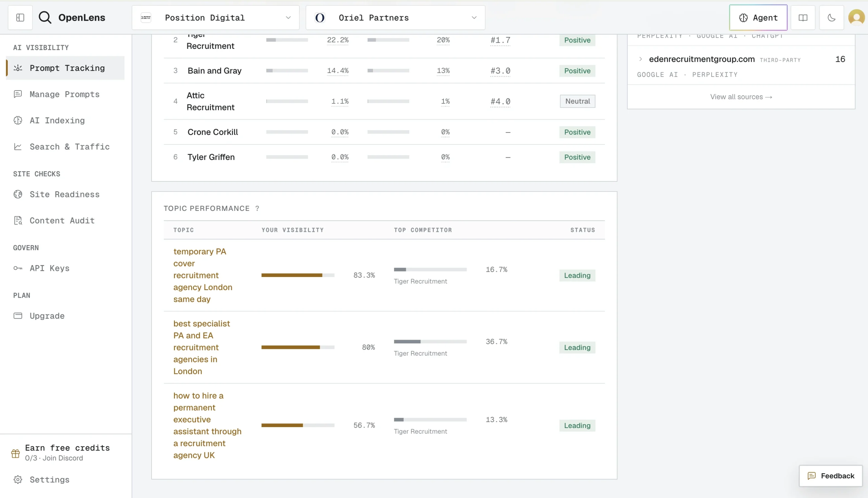This screenshot has height=498, width=868.
Task: Open Content Audit page
Action: pos(65,221)
